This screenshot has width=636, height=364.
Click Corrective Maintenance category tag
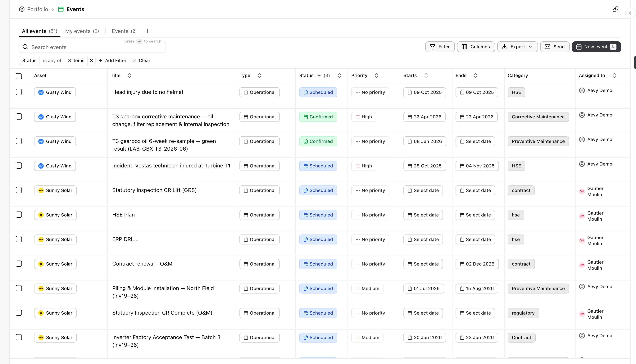tap(538, 117)
